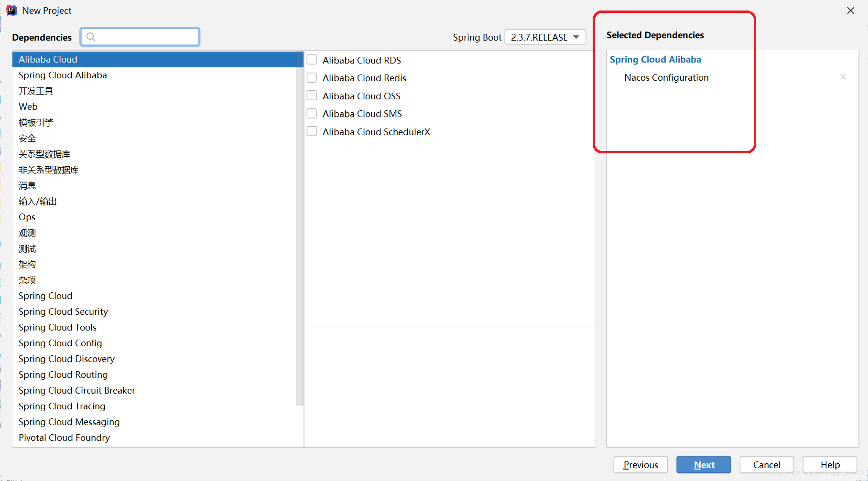Select Spring Cloud Security category
Viewport: 868px width, 481px height.
154,311
